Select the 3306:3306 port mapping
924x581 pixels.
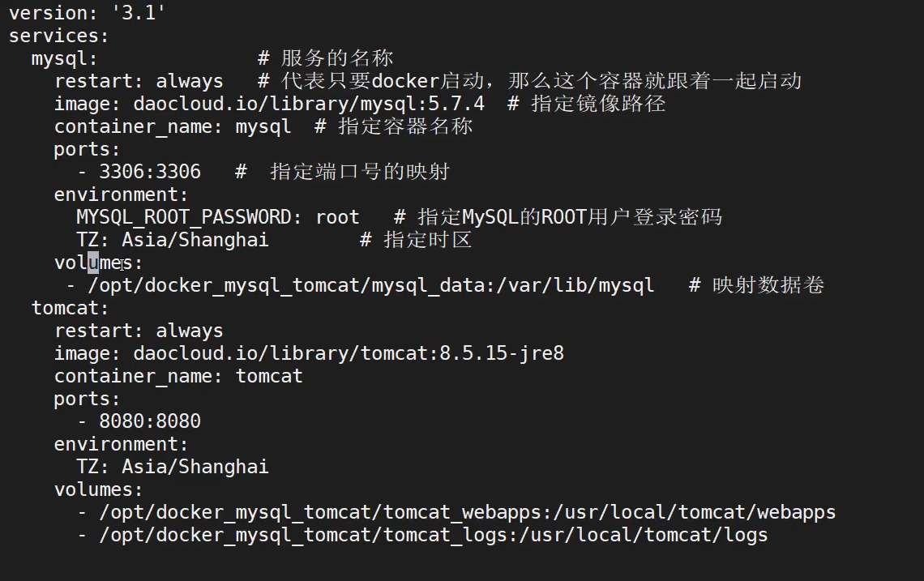tap(150, 172)
